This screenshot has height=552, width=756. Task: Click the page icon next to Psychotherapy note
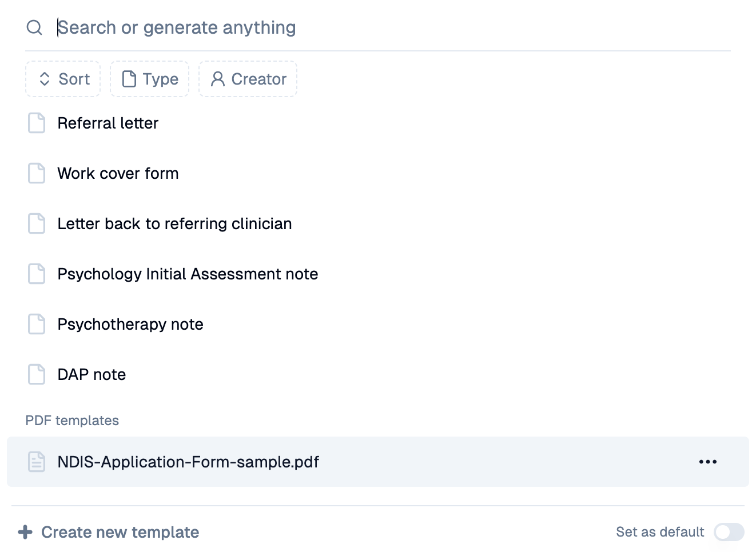(x=36, y=324)
